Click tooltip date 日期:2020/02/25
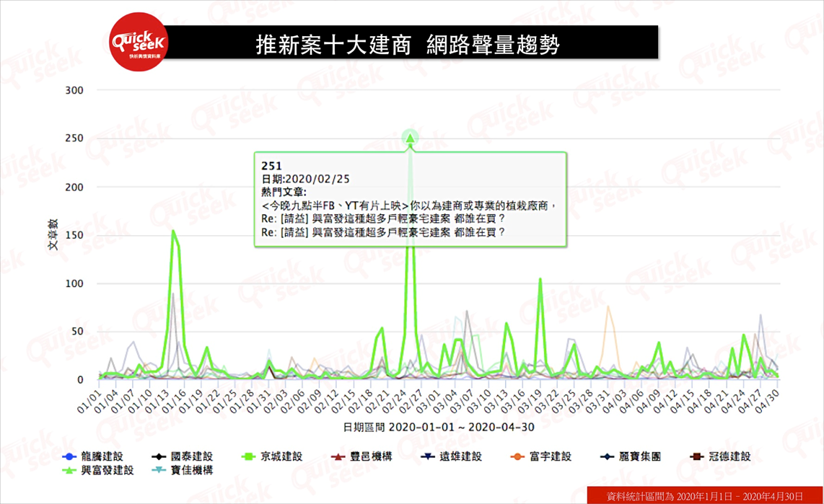The height and width of the screenshot is (504, 824). click(x=305, y=179)
